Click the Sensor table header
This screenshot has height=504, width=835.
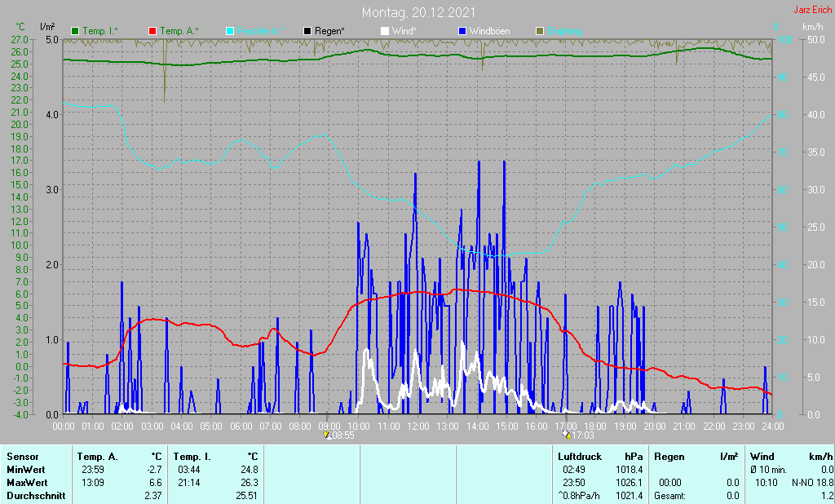pyautogui.click(x=22, y=457)
